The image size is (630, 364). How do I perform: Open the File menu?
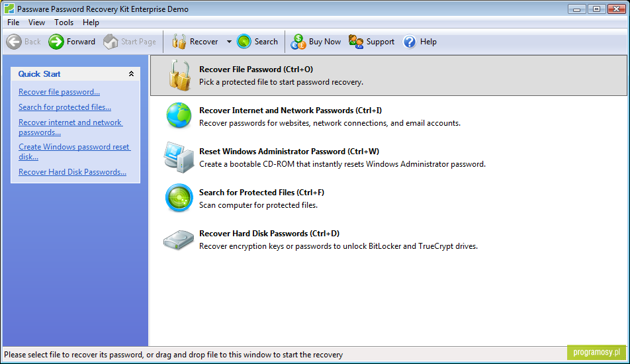(13, 23)
